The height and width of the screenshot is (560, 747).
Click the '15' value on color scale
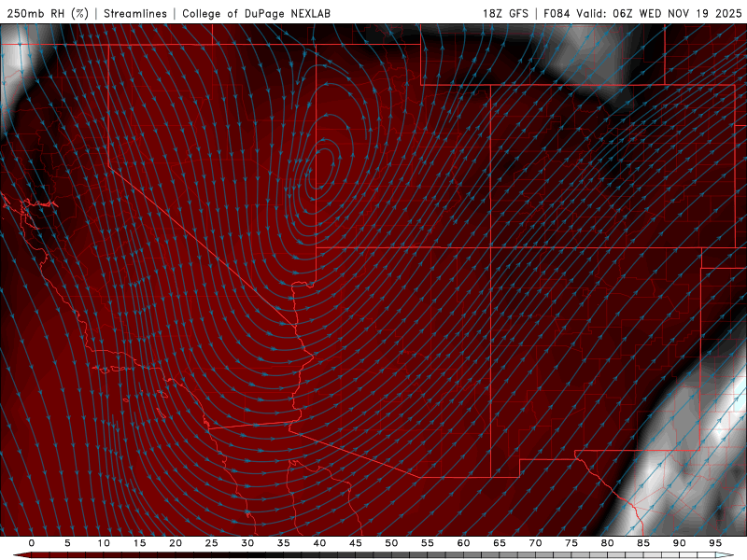click(139, 543)
